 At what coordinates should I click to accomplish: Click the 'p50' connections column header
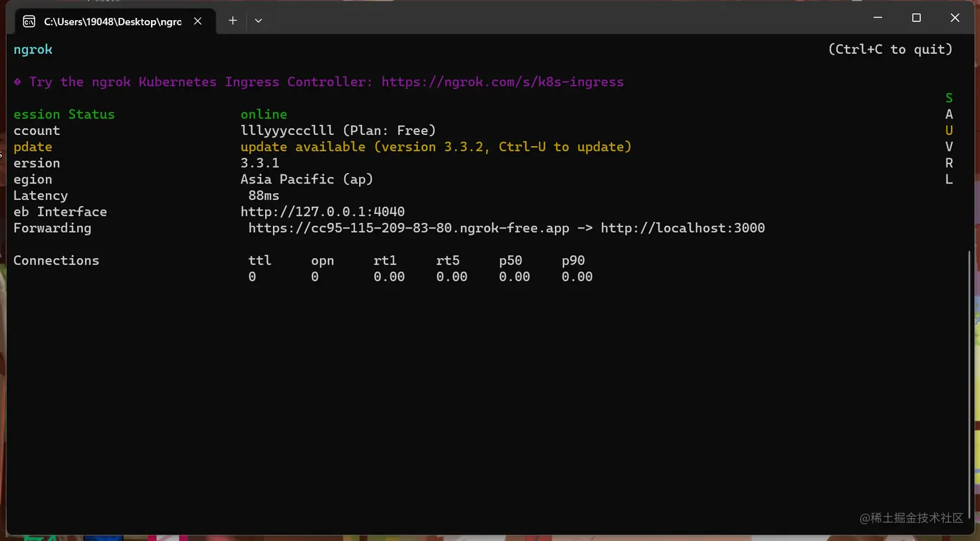pos(511,261)
